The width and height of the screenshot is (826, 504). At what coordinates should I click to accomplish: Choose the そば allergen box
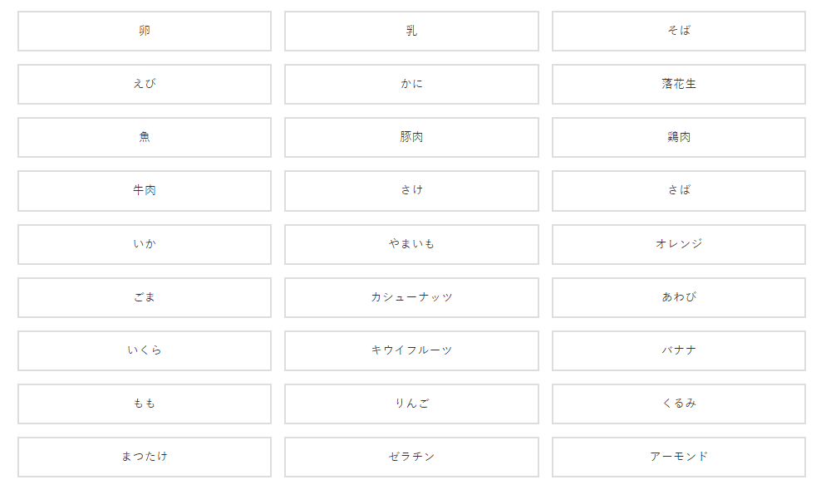click(678, 31)
